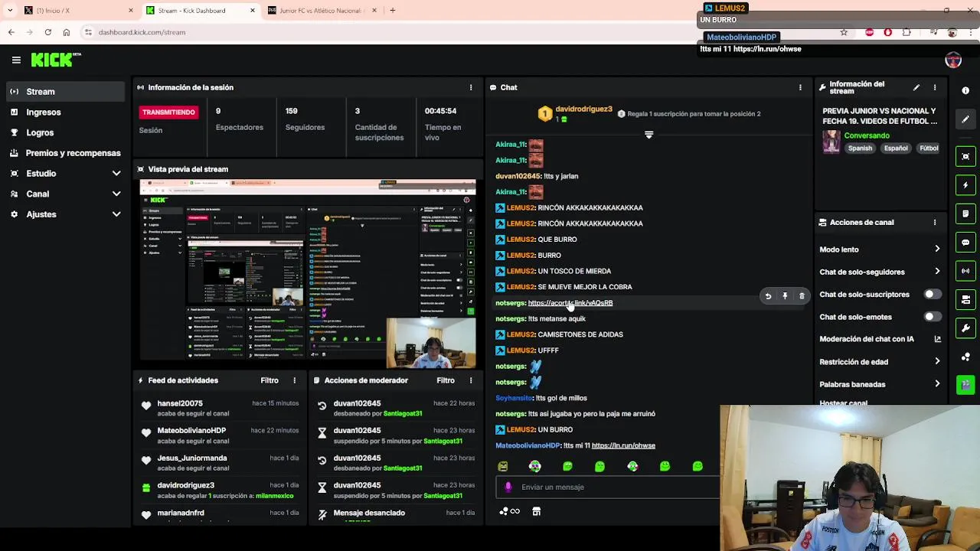Viewport: 980px width, 551px height.
Task: Click the Spanish tag in stream info
Action: tap(860, 148)
